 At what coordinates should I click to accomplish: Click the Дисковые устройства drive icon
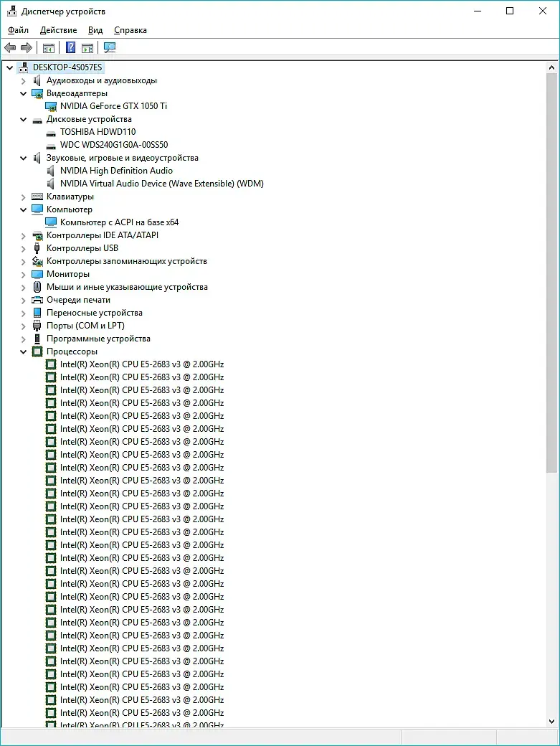(x=37, y=120)
